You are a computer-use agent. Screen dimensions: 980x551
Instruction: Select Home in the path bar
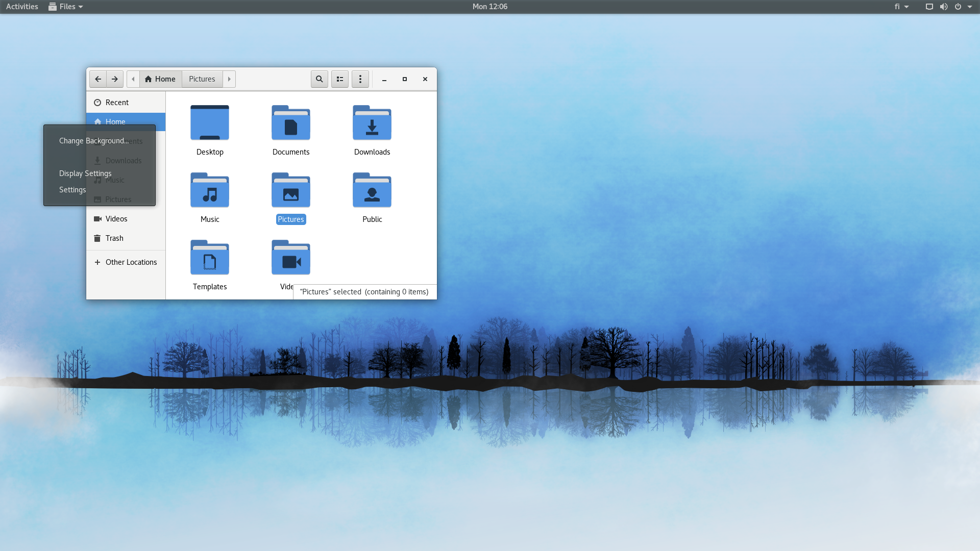160,79
